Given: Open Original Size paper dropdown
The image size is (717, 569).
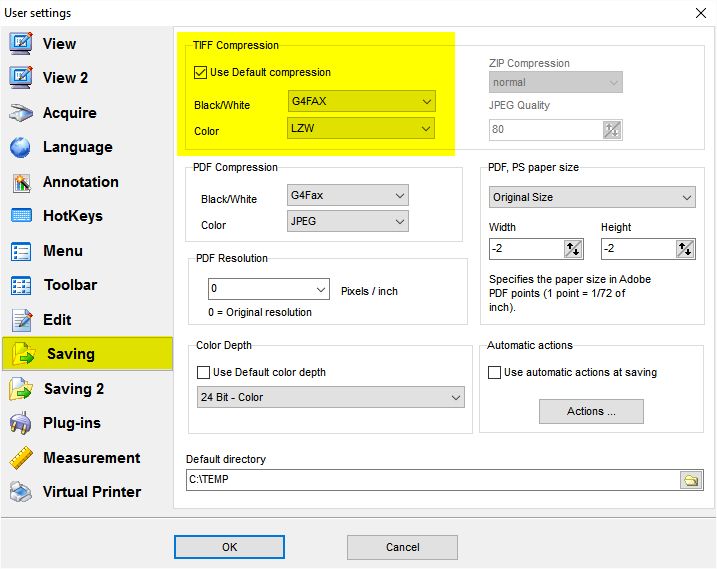Looking at the screenshot, I should coord(592,197).
